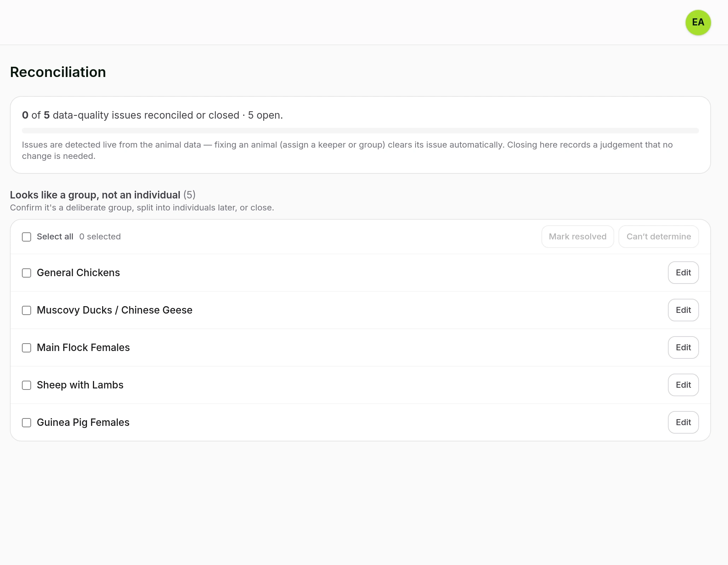Select the Guinea Pig Females checkbox
The image size is (728, 565).
click(x=27, y=423)
